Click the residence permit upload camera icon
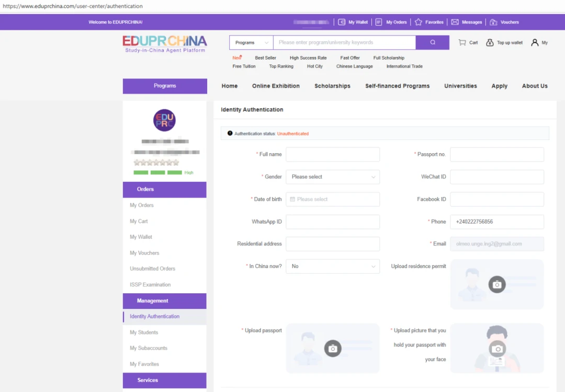Screen dimensions: 565x392 click(497, 284)
